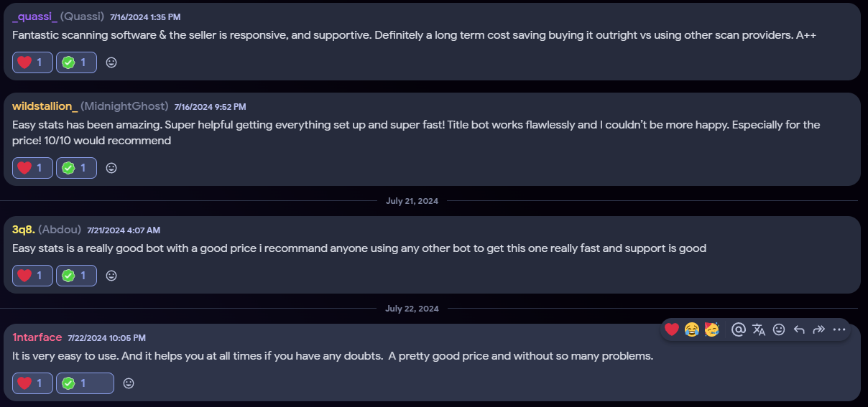868x407 pixels.
Task: Toggle green checkmark reaction on 1ntarface message
Action: point(85,383)
